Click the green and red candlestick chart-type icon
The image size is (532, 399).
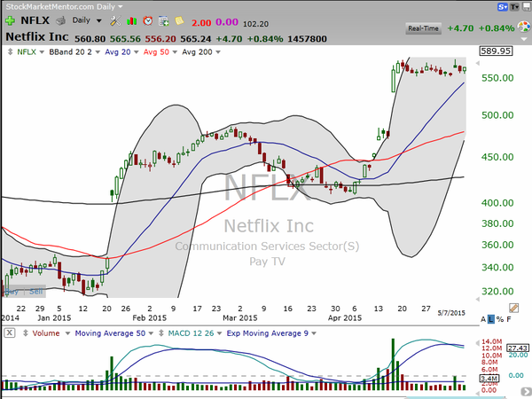131,21
